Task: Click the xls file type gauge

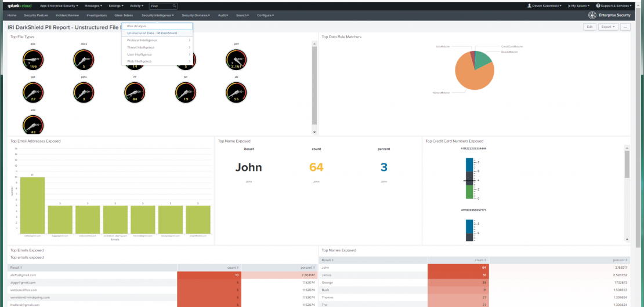Action: [236, 93]
